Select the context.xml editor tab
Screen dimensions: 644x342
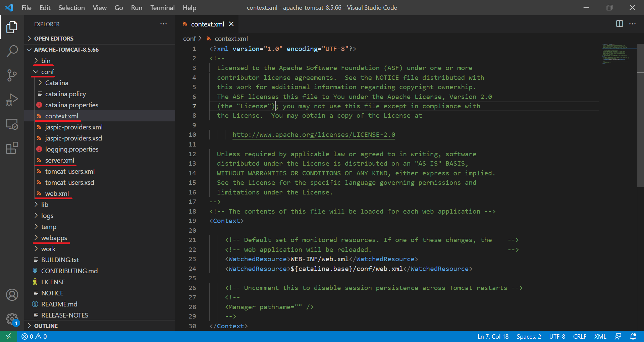207,24
